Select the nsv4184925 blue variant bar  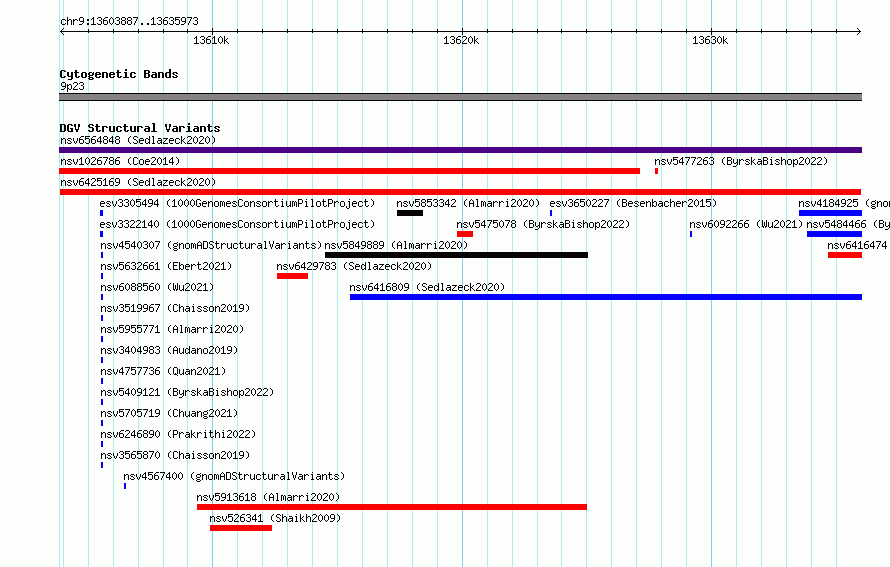[830, 213]
